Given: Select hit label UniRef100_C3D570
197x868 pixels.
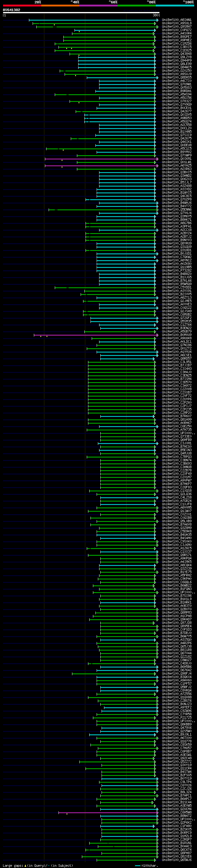Looking at the screenshot, I should [x=177, y=382].
